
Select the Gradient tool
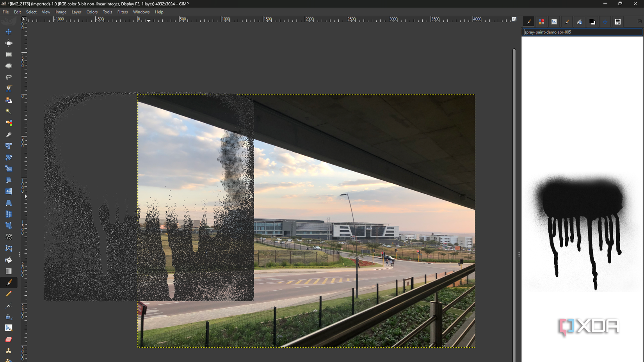9,271
